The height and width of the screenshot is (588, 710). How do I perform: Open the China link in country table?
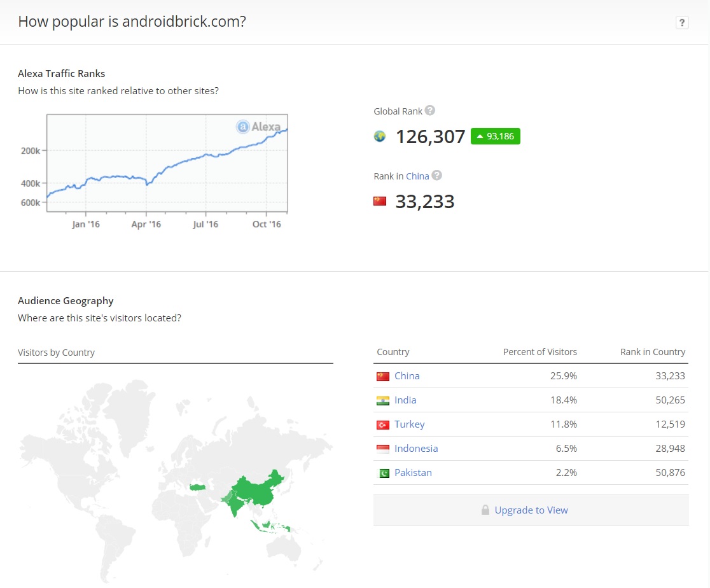407,376
